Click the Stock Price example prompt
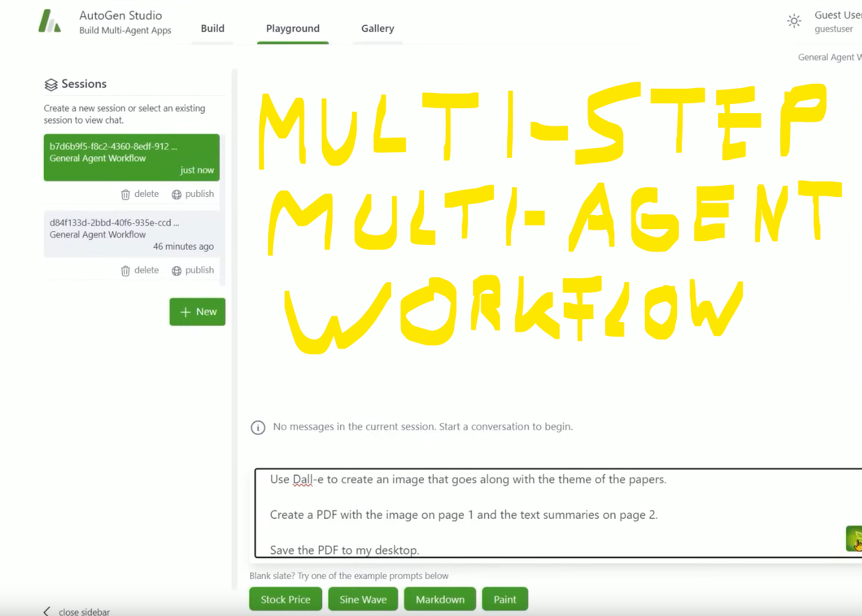 (285, 599)
